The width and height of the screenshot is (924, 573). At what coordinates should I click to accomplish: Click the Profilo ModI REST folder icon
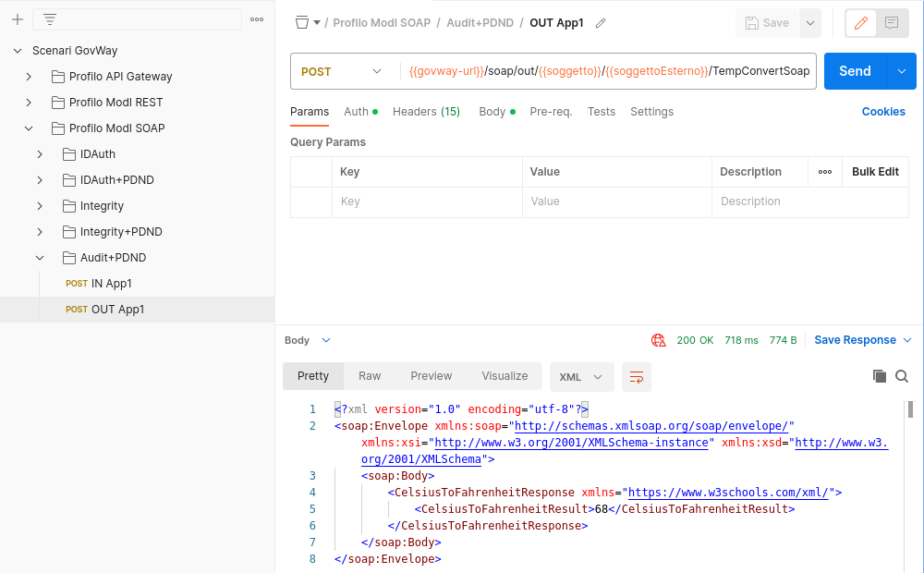[x=57, y=103]
